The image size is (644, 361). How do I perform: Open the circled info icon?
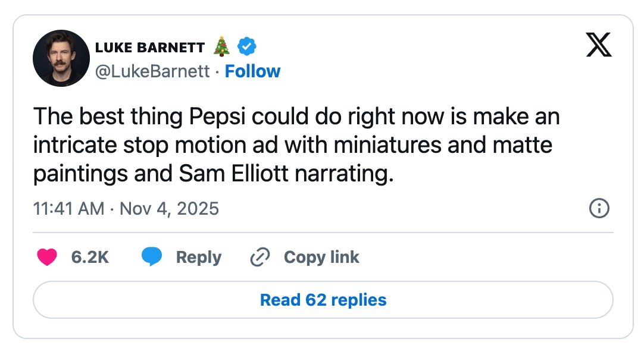tap(598, 208)
